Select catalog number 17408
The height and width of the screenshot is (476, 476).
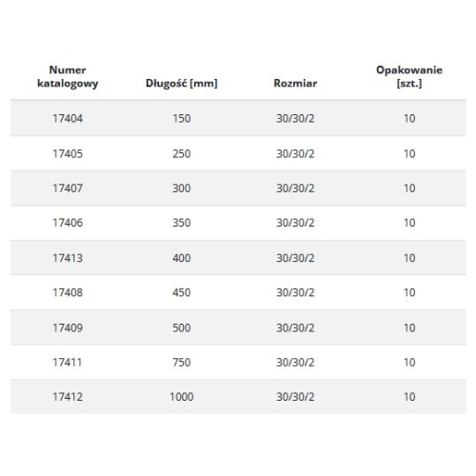click(x=68, y=292)
